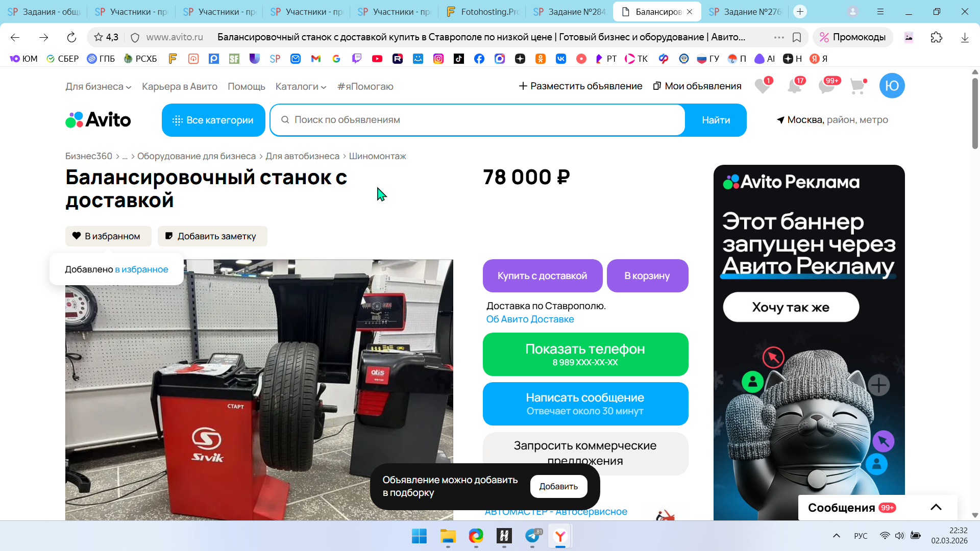The width and height of the screenshot is (980, 551).
Task: Open notifications bell icon
Action: coord(795,86)
